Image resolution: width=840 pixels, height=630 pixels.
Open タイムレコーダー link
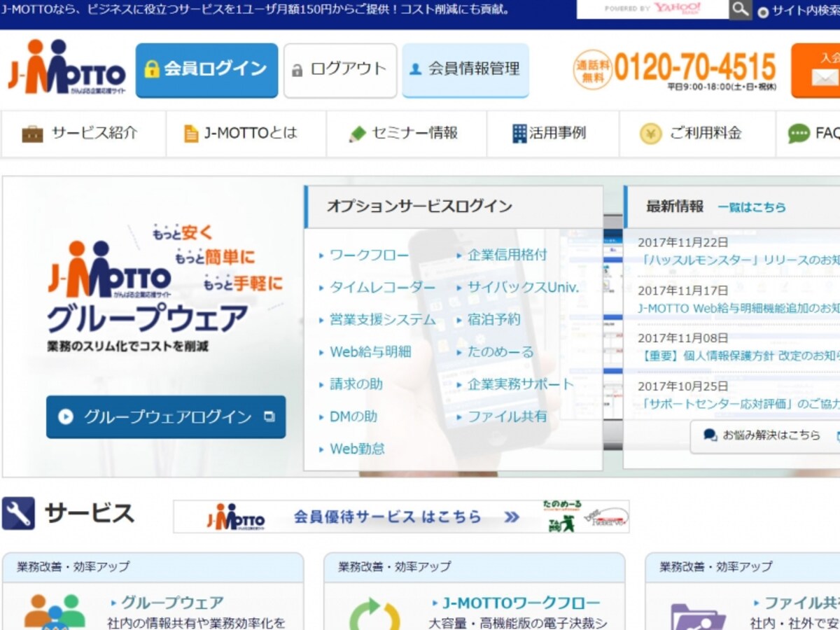coord(382,288)
